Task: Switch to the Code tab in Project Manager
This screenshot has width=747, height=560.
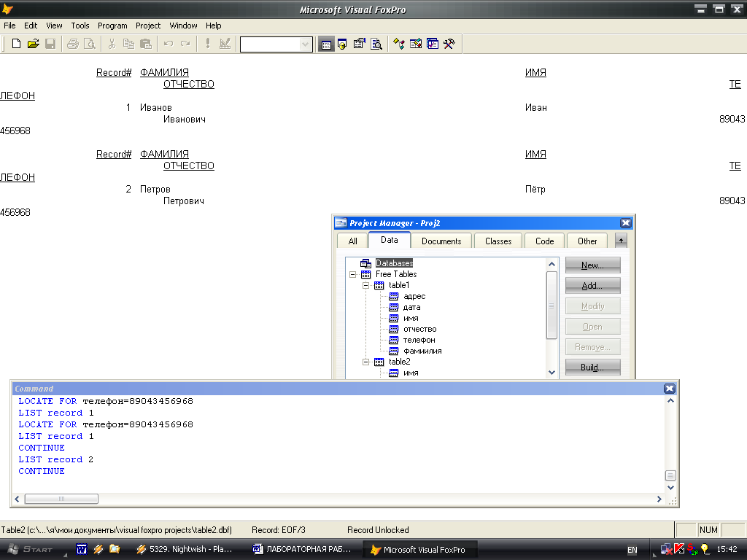Action: click(x=544, y=241)
